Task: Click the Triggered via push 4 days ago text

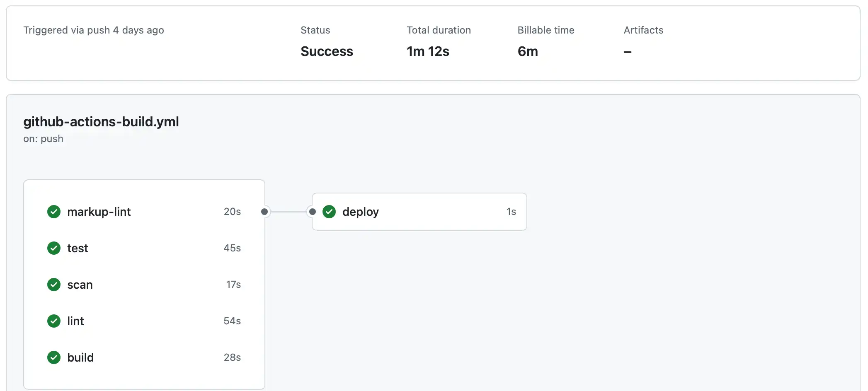Action: 94,30
